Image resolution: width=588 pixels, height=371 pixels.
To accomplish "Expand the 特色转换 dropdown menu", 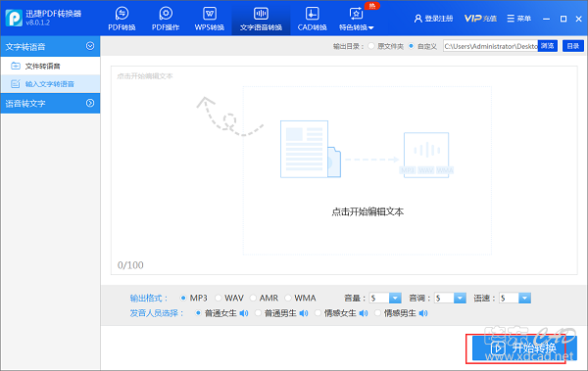I will click(357, 19).
